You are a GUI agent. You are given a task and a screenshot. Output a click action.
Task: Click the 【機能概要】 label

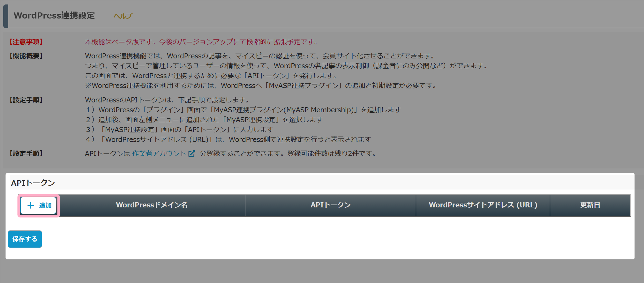click(26, 56)
